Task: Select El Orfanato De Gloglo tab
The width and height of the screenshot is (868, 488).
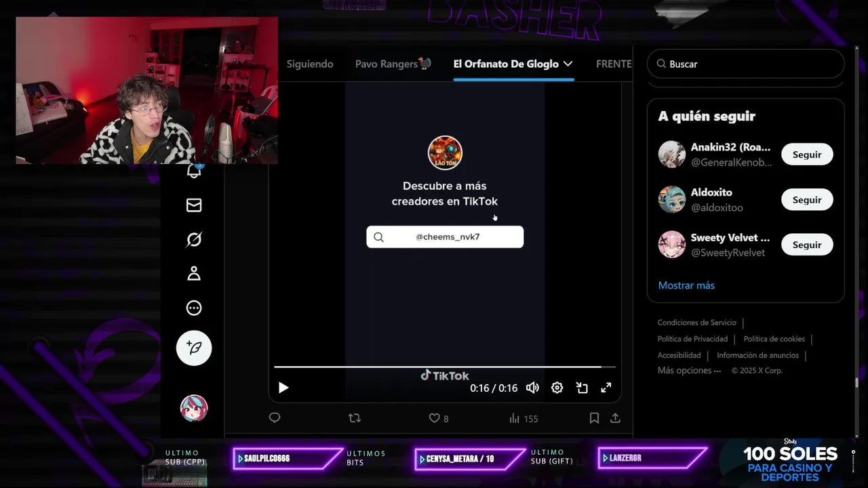Action: tap(506, 64)
